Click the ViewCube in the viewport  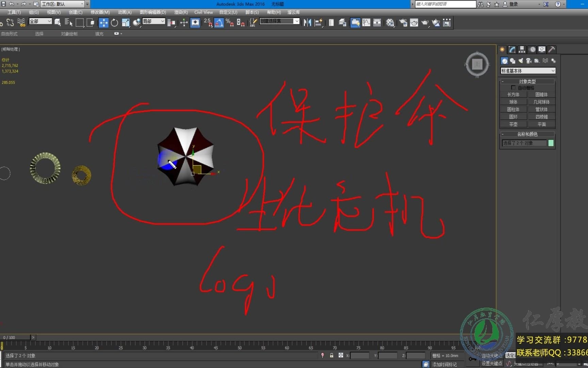pos(477,64)
